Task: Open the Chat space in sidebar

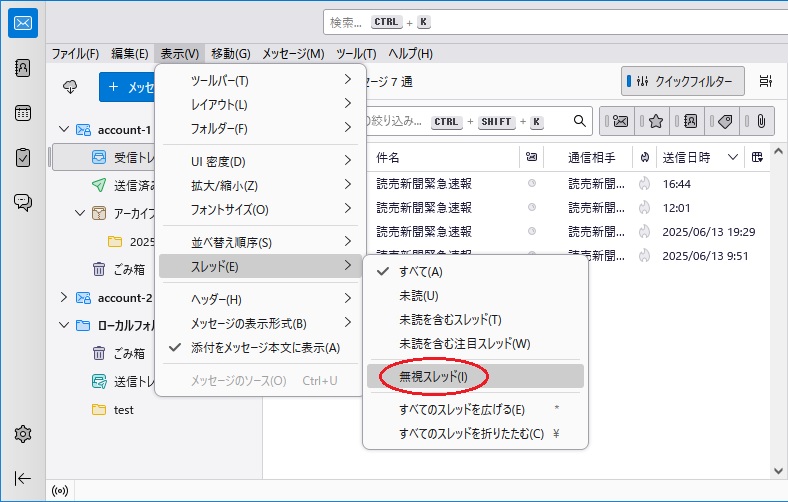Action: tap(23, 202)
